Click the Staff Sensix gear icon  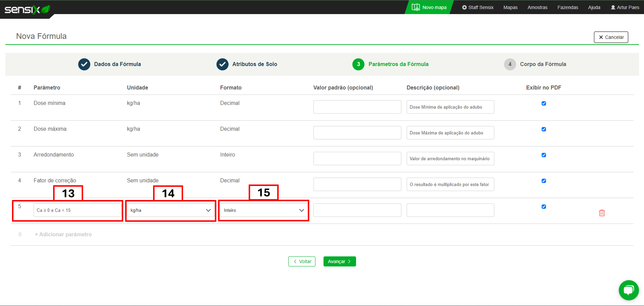coord(464,7)
